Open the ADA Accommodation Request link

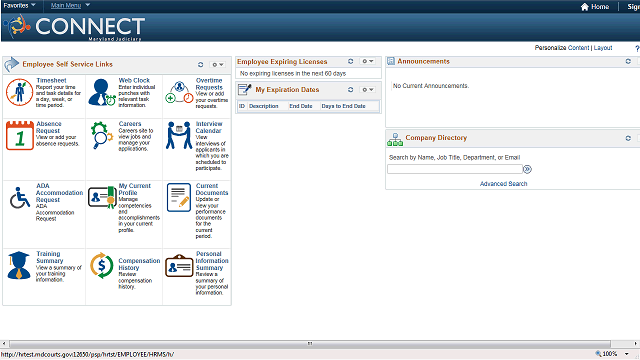click(59, 193)
